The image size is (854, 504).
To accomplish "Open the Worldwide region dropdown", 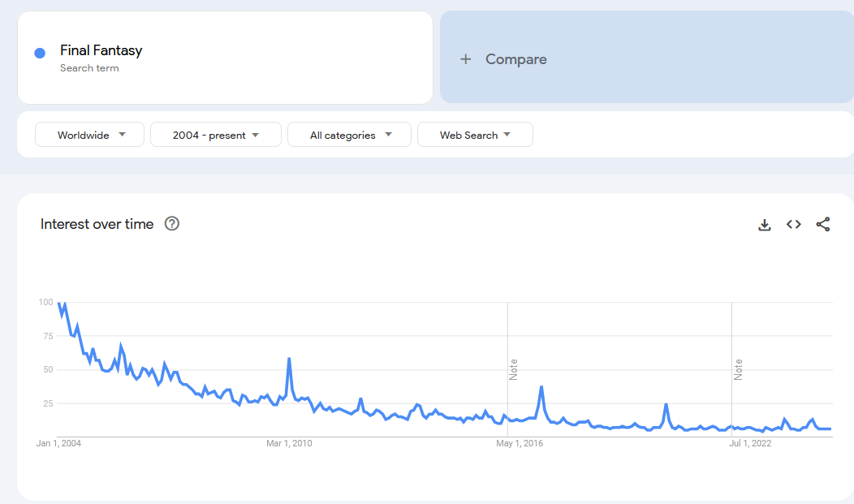I will pos(90,135).
